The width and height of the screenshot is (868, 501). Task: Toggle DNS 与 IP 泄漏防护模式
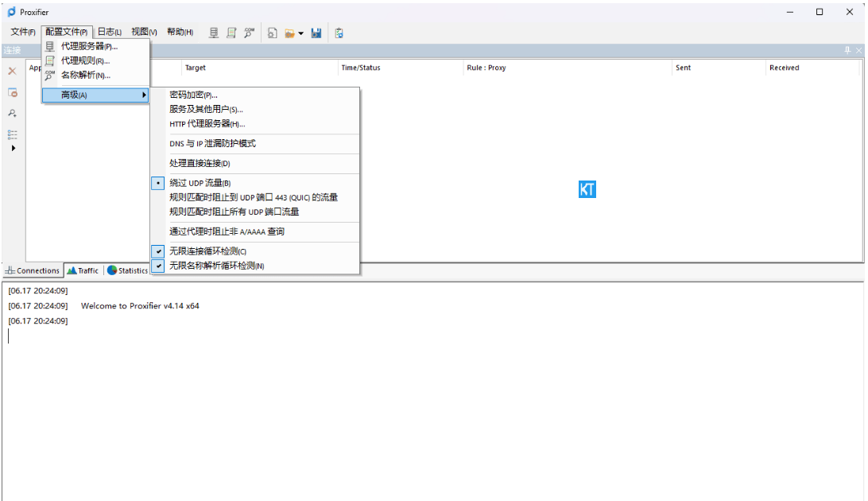pos(255,144)
